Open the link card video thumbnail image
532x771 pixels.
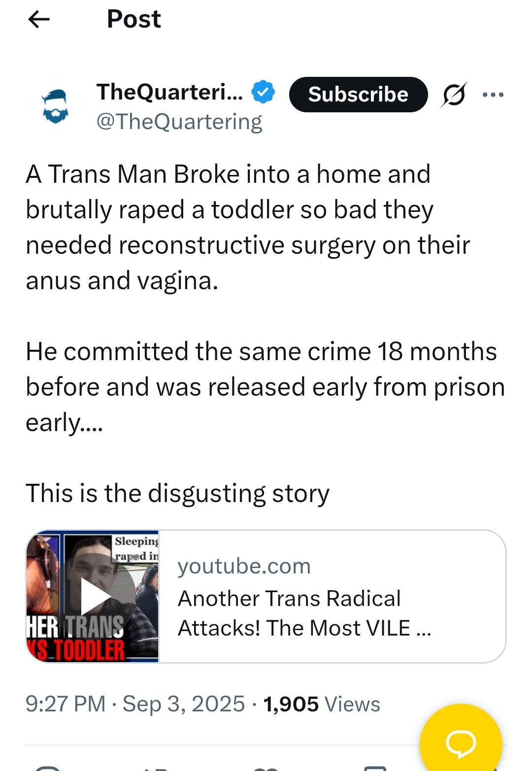click(93, 596)
